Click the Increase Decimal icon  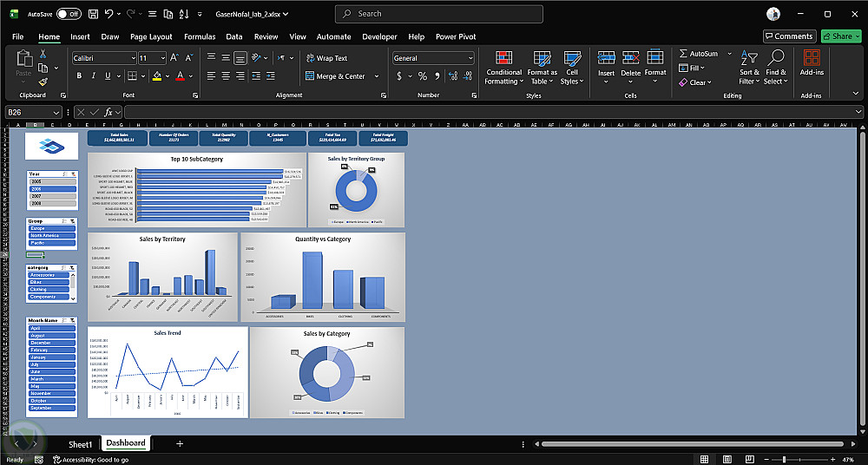453,75
